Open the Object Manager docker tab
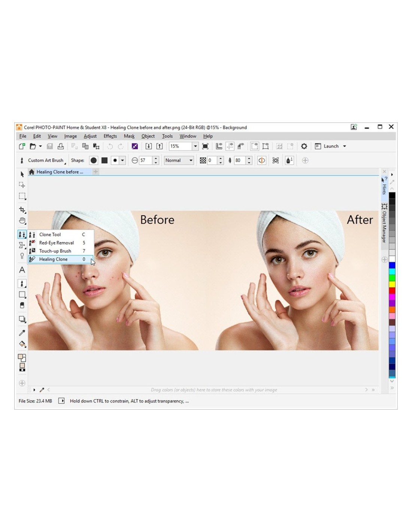The image size is (412, 532). [384, 223]
